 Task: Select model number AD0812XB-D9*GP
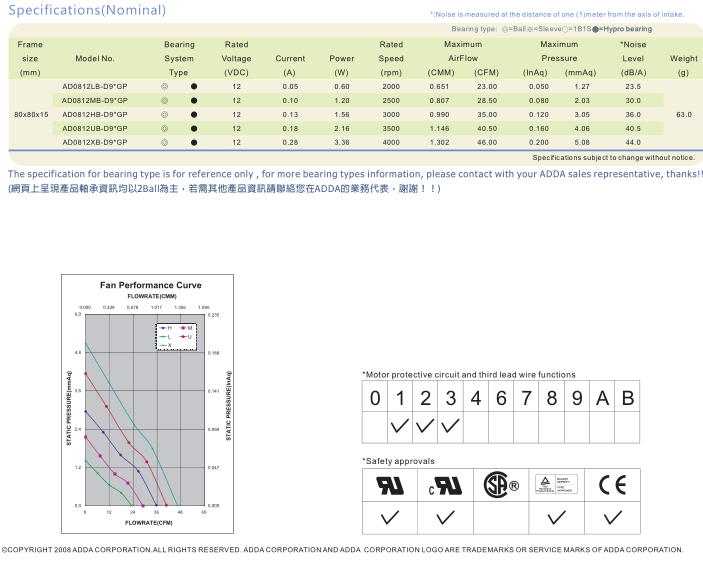pyautogui.click(x=95, y=143)
